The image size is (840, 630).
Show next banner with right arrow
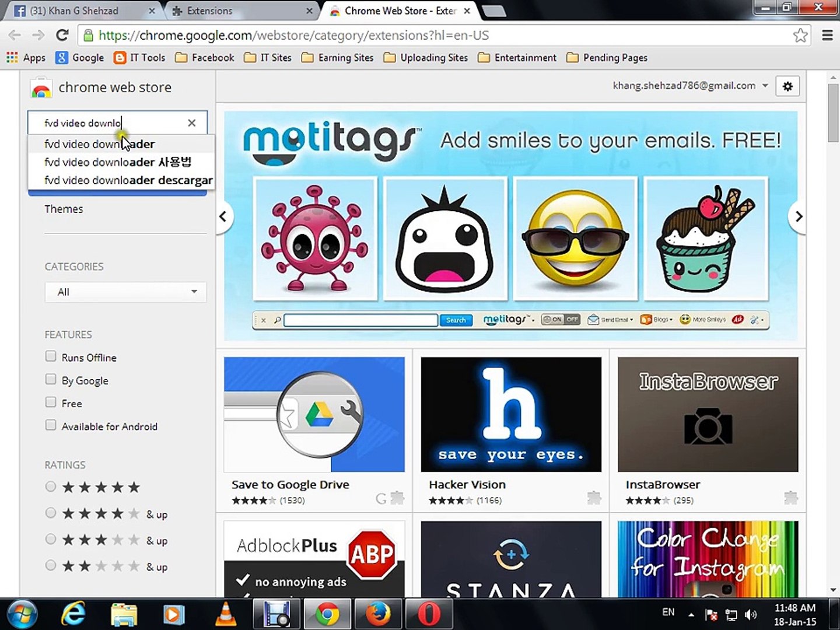(x=799, y=216)
